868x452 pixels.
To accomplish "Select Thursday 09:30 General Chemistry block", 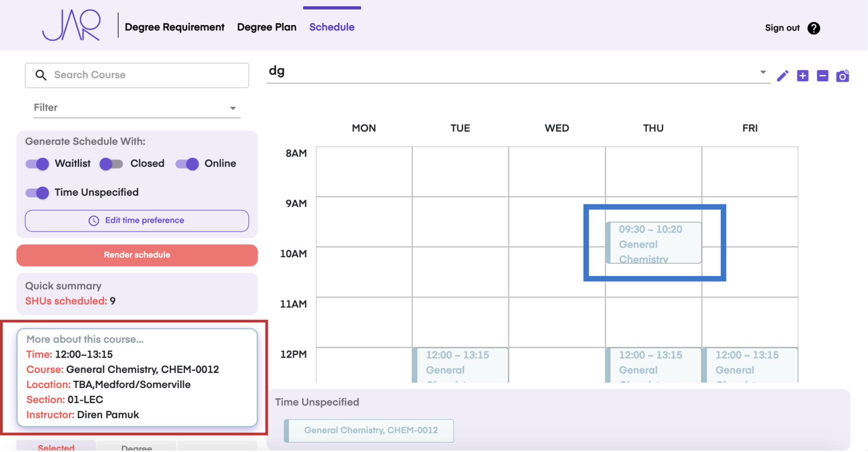I will (x=654, y=243).
